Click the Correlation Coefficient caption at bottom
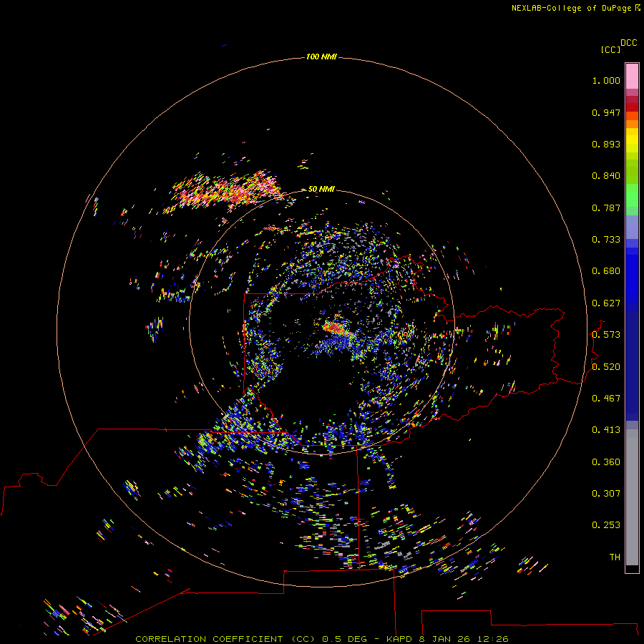Screen dimensions: 644x644 point(322,639)
